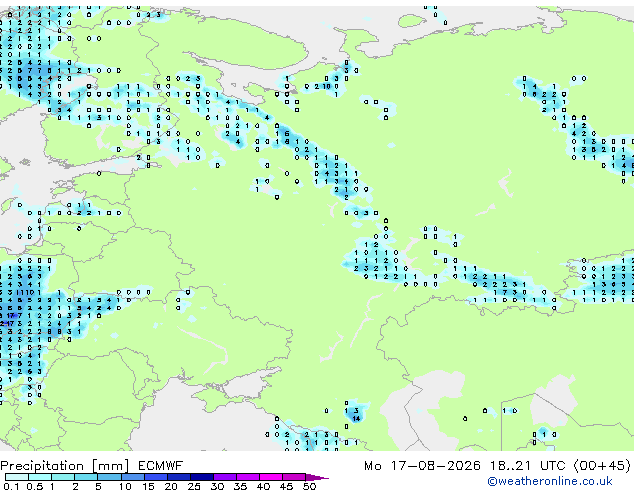Select the legend swatch between 10 and 15
Screen dimensions: 634x490
click(x=133, y=477)
